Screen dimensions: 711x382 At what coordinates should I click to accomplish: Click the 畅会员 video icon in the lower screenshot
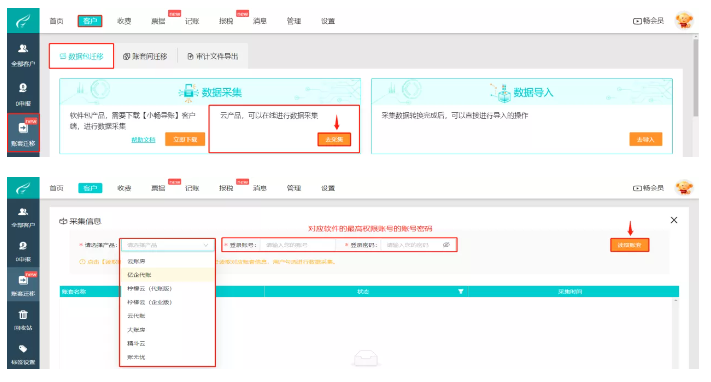tap(637, 188)
